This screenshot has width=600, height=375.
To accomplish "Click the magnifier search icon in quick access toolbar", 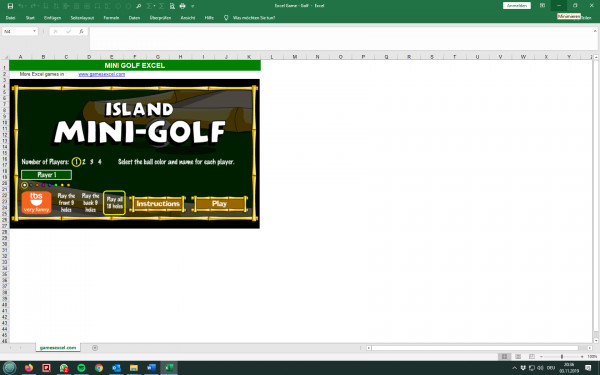I will coord(139,6).
